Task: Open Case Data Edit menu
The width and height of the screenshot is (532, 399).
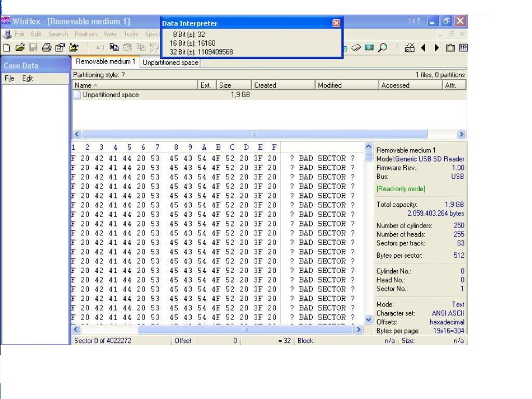Action: (x=27, y=78)
